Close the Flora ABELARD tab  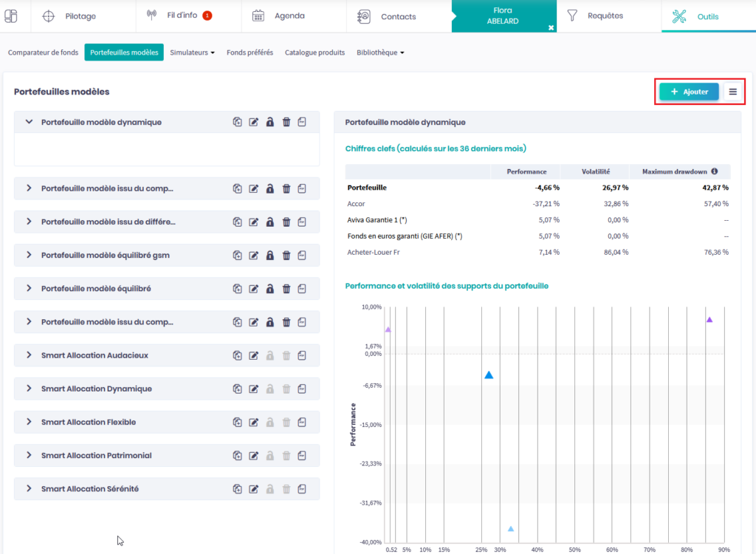(x=551, y=27)
